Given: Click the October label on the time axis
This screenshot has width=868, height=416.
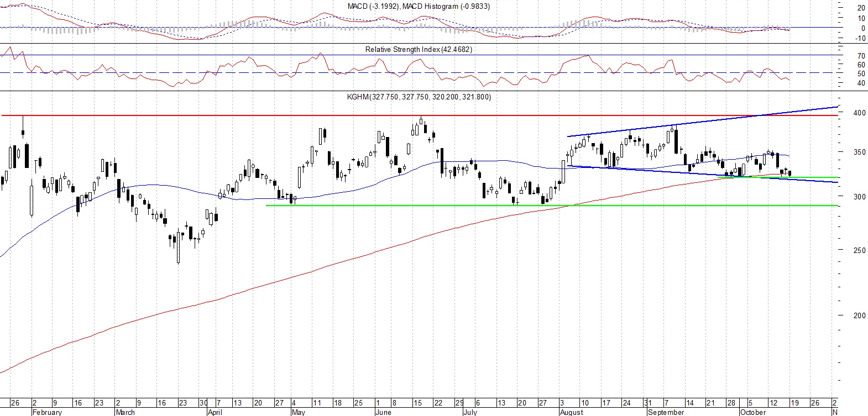Looking at the screenshot, I should pyautogui.click(x=752, y=412).
